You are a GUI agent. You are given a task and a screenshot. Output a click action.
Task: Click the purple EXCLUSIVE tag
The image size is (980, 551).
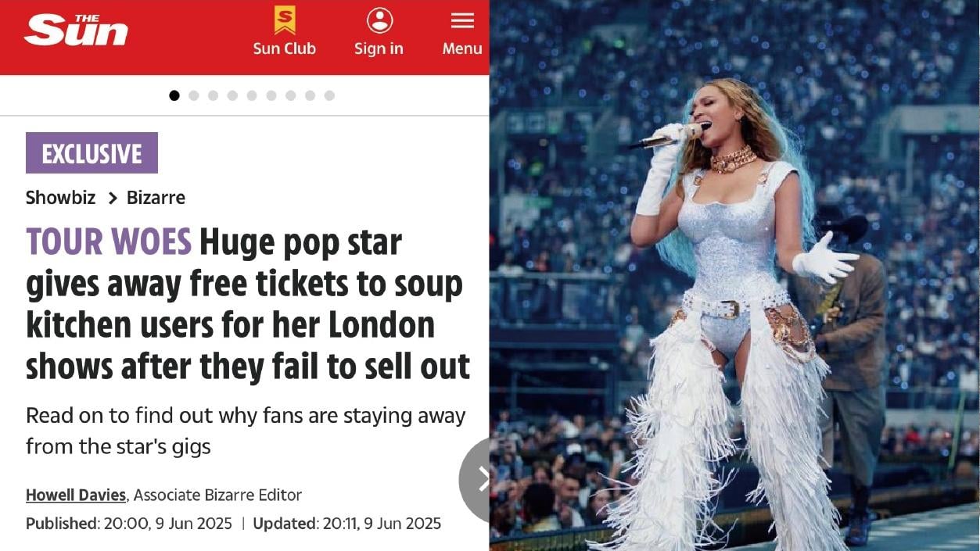tap(92, 153)
